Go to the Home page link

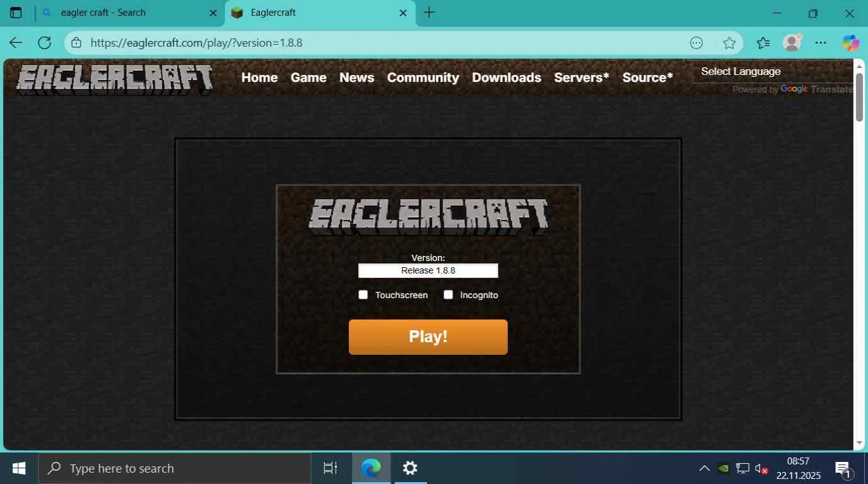tap(259, 78)
